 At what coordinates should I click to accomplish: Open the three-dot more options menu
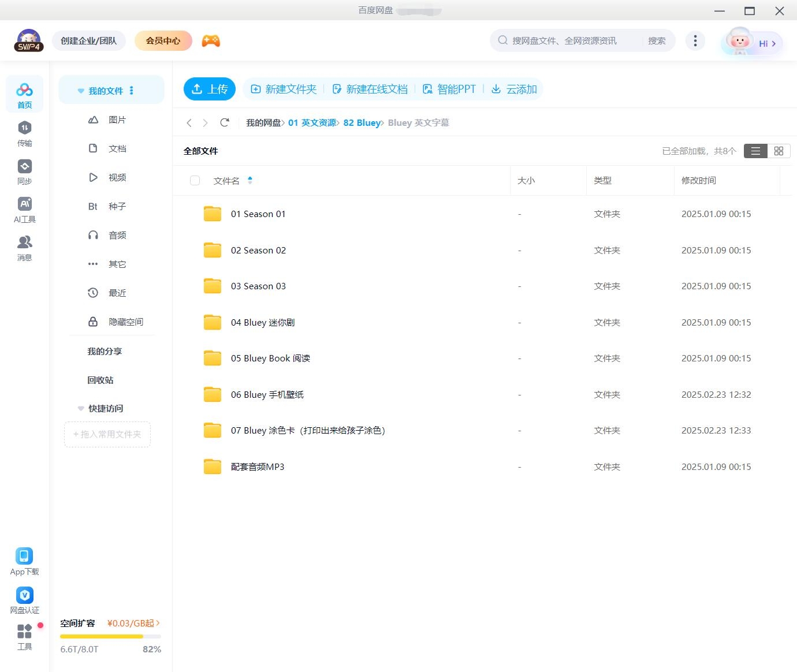[x=695, y=41]
